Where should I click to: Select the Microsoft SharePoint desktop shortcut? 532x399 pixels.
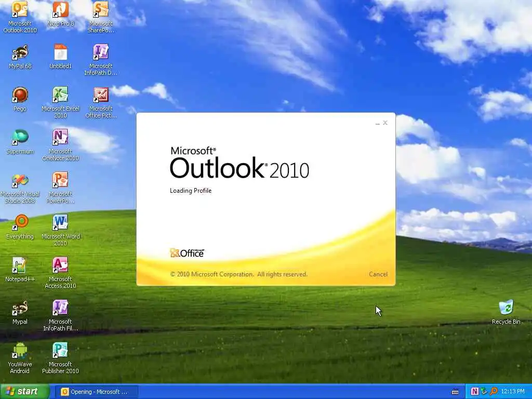101,17
